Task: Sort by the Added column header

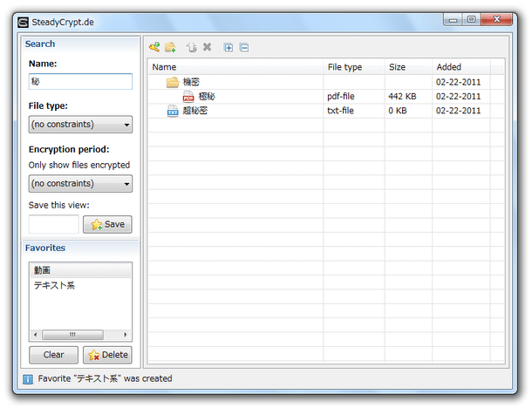Action: [461, 67]
